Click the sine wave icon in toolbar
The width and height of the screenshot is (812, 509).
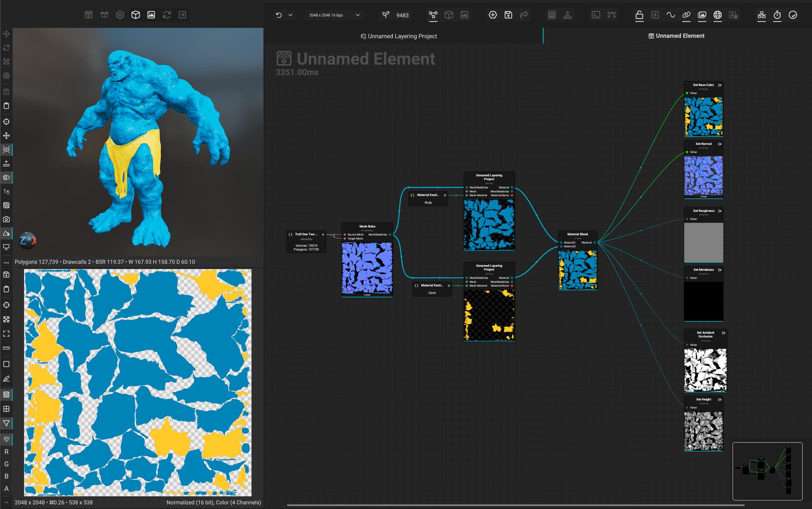pos(670,15)
